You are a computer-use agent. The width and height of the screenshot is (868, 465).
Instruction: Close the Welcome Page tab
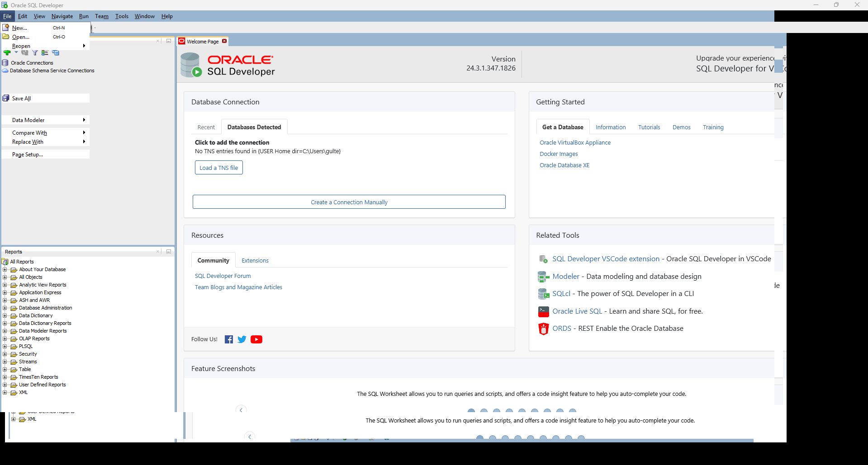click(x=224, y=41)
